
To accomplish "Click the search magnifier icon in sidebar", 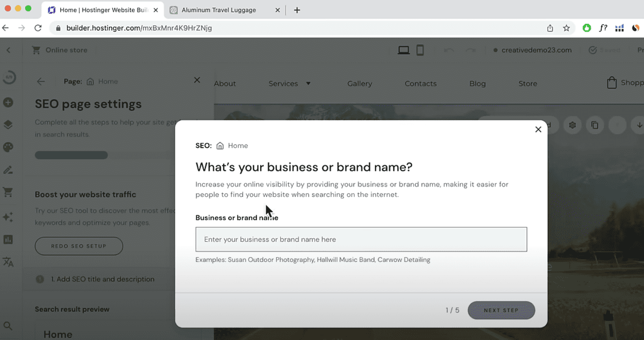I will pyautogui.click(x=8, y=326).
